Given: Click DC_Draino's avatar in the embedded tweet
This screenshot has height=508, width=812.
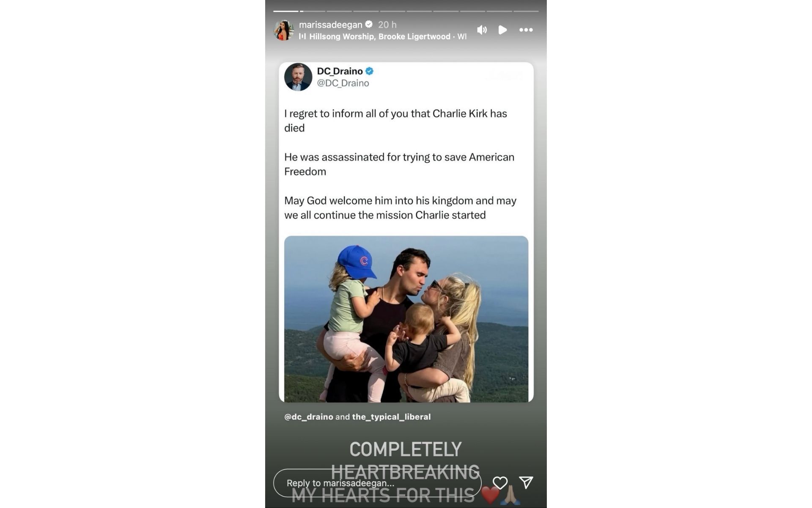Looking at the screenshot, I should [298, 77].
